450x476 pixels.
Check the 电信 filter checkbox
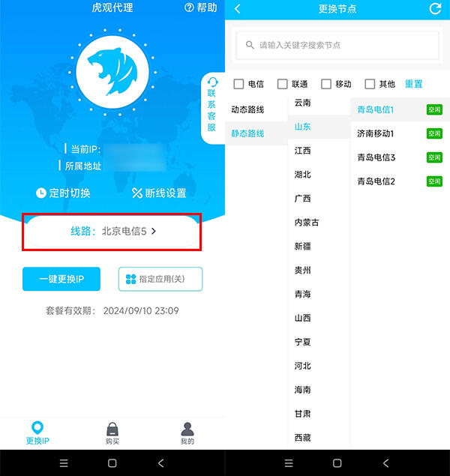(x=238, y=84)
